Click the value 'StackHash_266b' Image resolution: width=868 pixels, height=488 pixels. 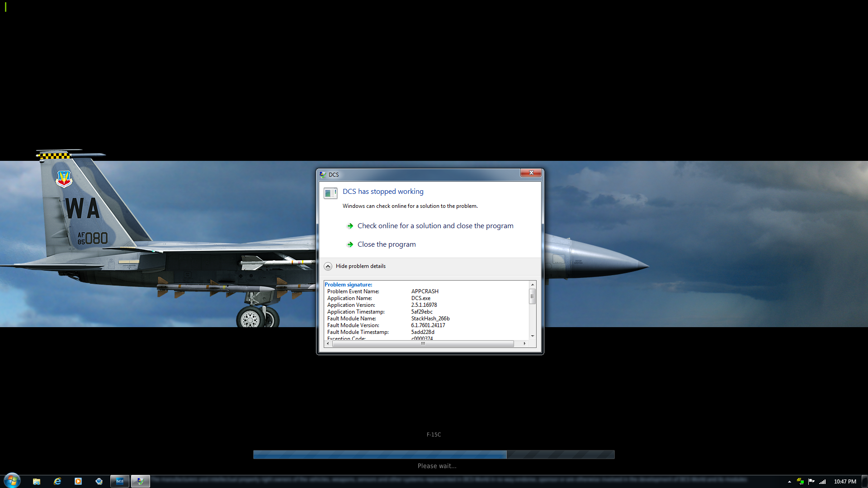[x=430, y=319]
